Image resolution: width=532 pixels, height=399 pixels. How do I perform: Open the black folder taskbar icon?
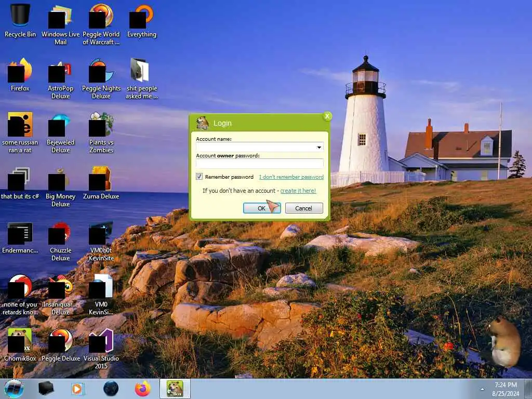[x=46, y=389]
